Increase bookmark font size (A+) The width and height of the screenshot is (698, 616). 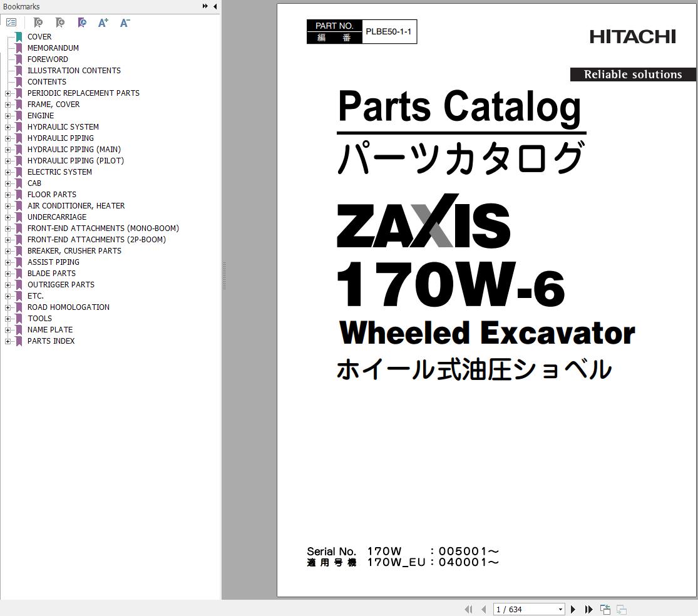(103, 23)
